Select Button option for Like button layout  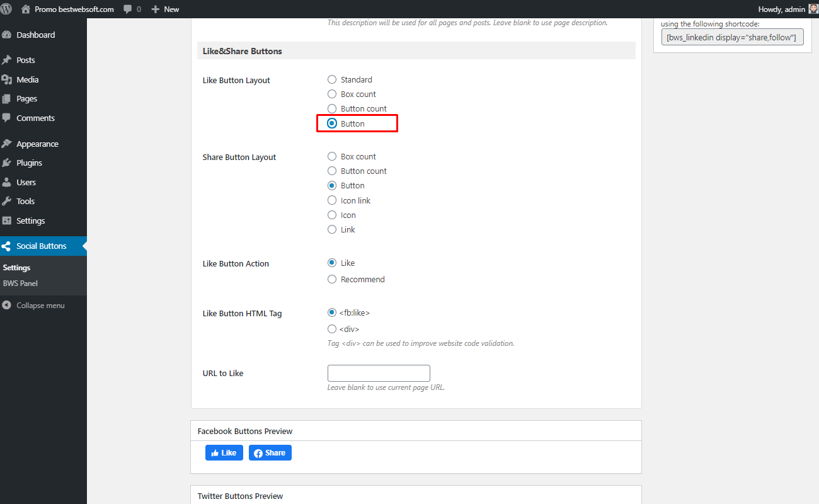coord(332,123)
